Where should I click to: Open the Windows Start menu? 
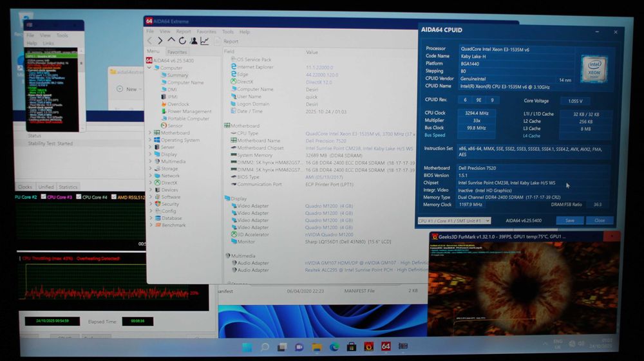tap(247, 347)
